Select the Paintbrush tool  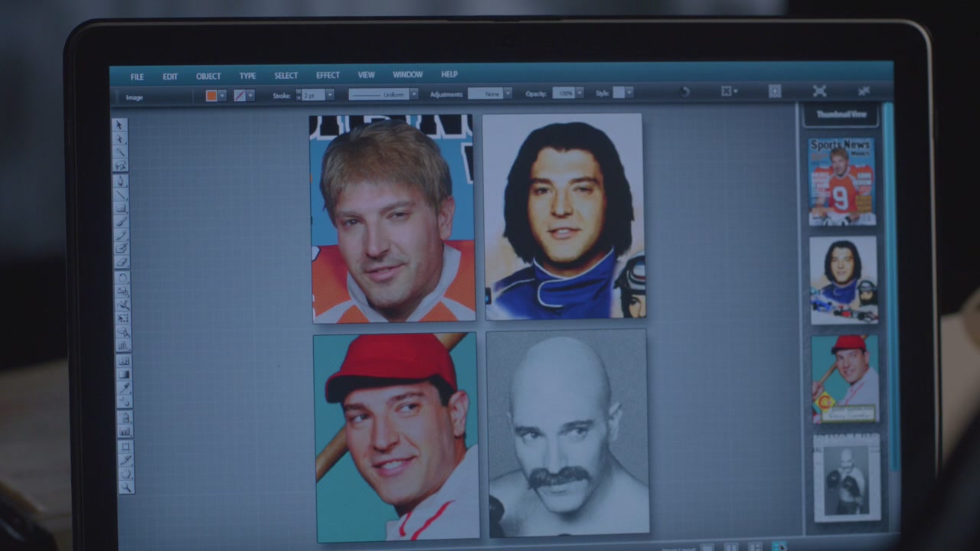pos(121,222)
